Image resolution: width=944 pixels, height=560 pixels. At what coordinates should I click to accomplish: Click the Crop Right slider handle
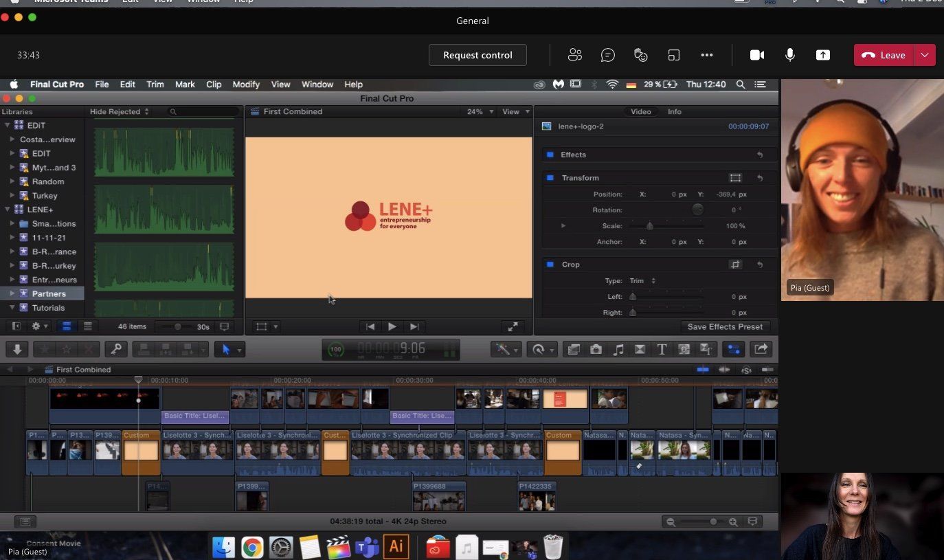[x=633, y=313]
